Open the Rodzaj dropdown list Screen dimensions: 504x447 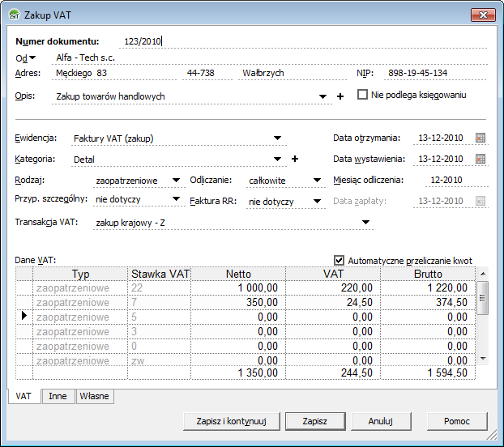click(x=176, y=181)
